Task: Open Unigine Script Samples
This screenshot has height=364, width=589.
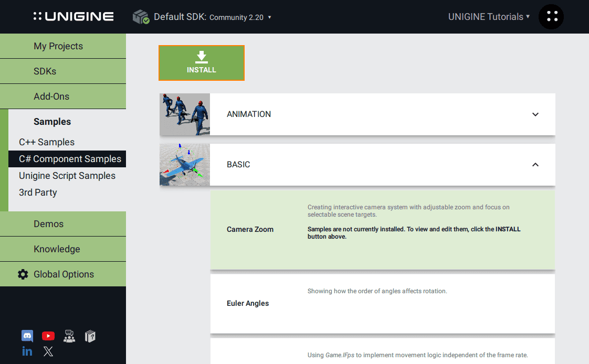Action: coord(67,176)
